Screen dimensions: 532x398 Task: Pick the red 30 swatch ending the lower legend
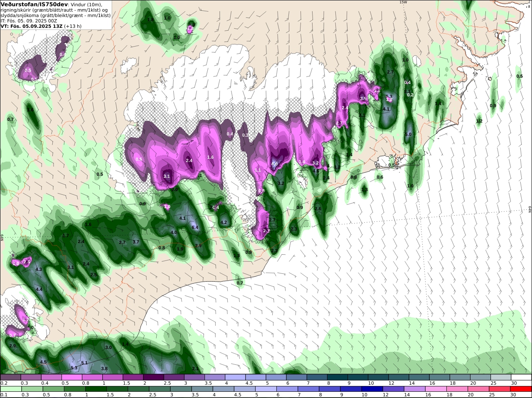pyautogui.click(x=521, y=389)
